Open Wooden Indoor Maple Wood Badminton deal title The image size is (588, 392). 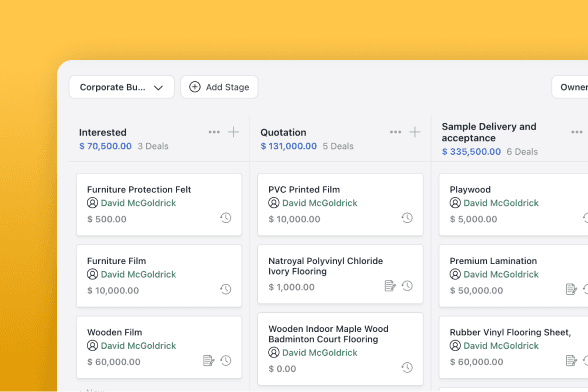328,334
